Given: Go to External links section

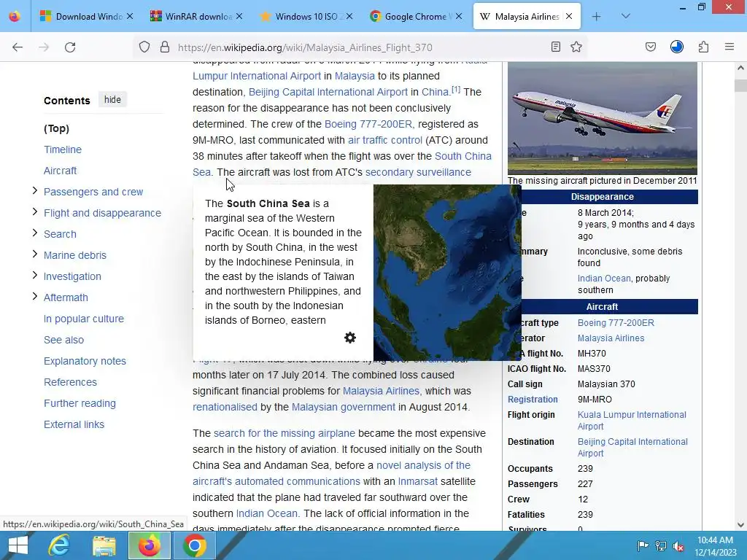Looking at the screenshot, I should [74, 424].
